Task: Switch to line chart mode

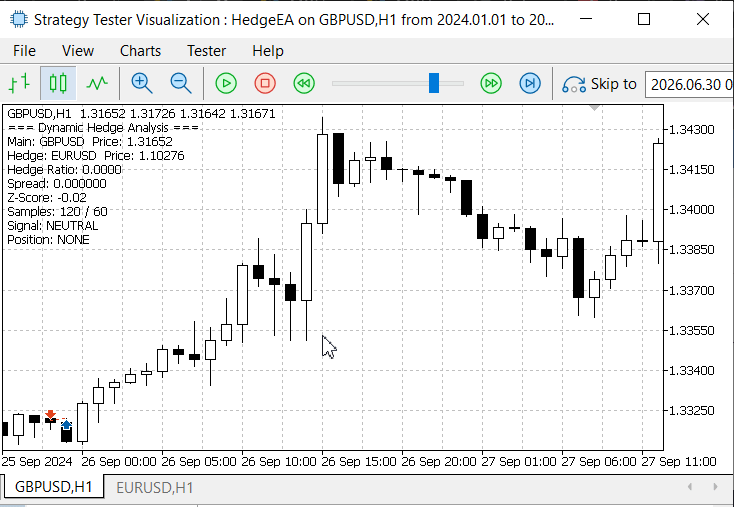Action: point(97,83)
